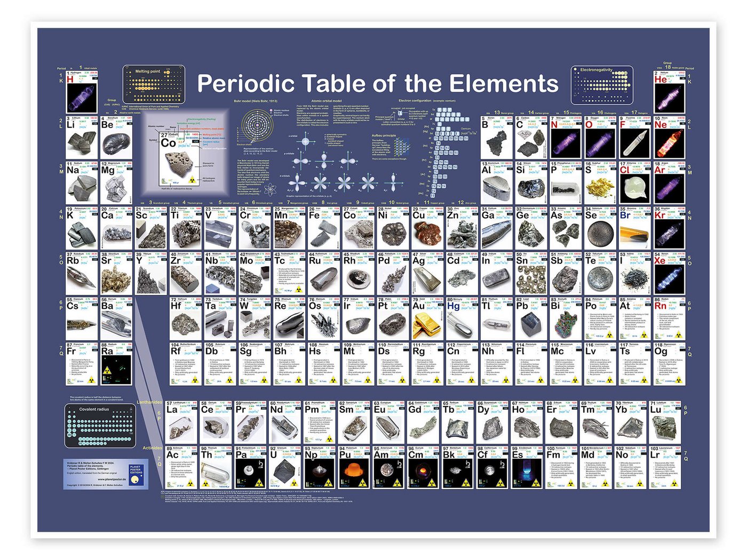Select the Lutetium (Lu) element card
The image size is (747, 560).
point(665,422)
